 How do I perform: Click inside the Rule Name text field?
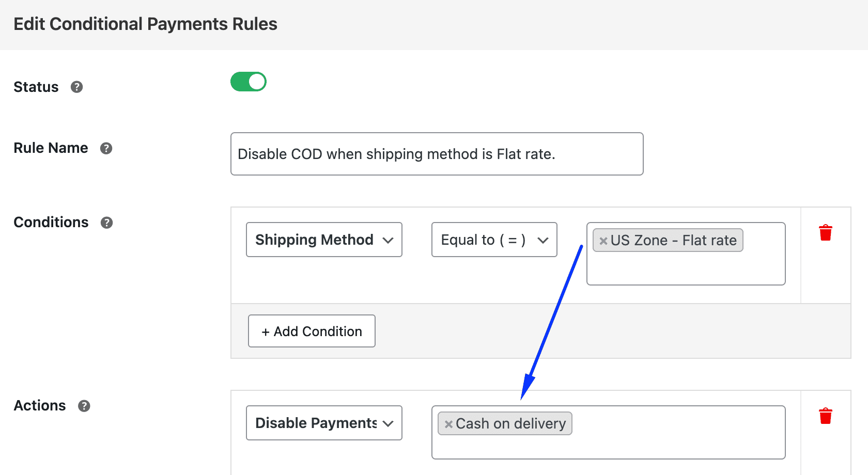point(437,154)
